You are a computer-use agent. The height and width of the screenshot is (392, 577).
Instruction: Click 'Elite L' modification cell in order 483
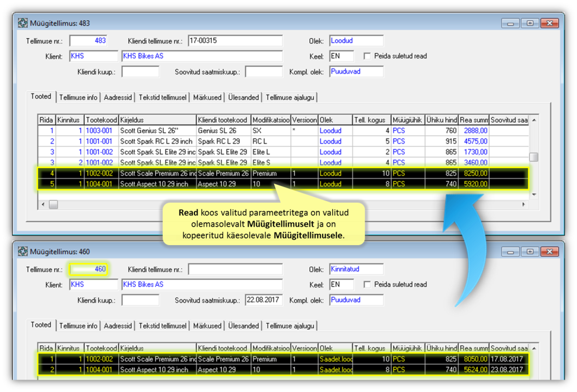tap(271, 152)
